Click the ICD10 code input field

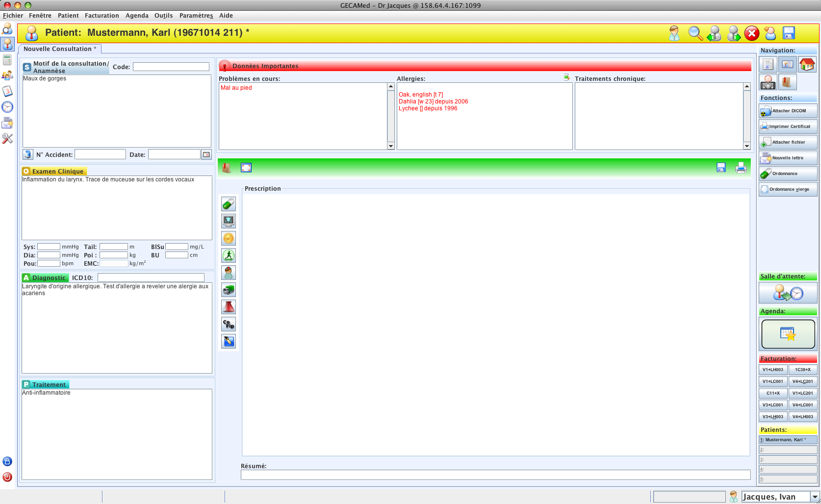151,277
